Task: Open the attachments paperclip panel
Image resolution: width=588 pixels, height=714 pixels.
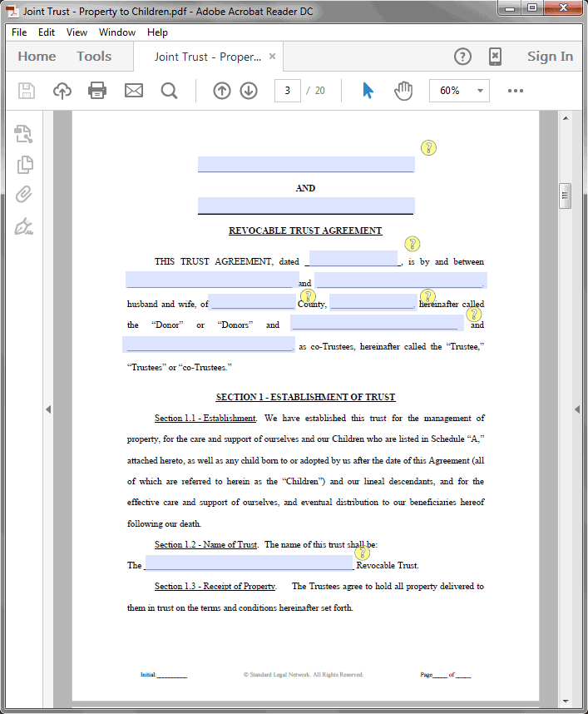Action: point(23,195)
